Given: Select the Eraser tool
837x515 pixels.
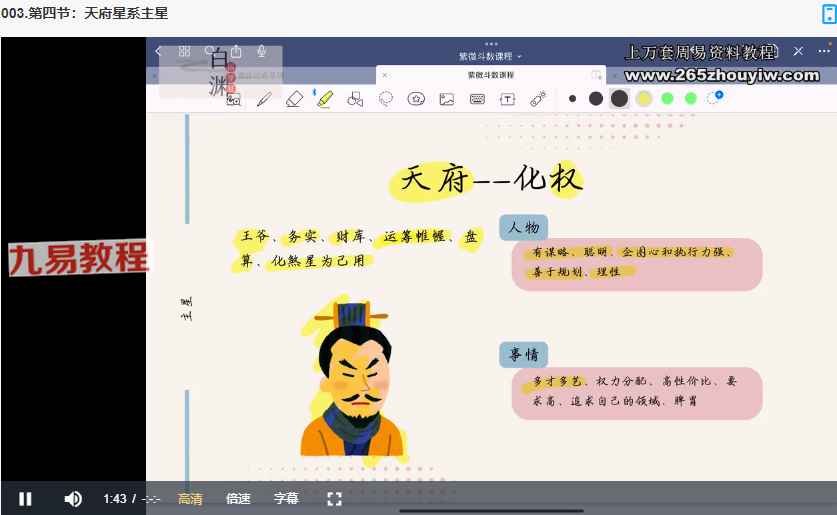Looking at the screenshot, I should click(x=294, y=99).
